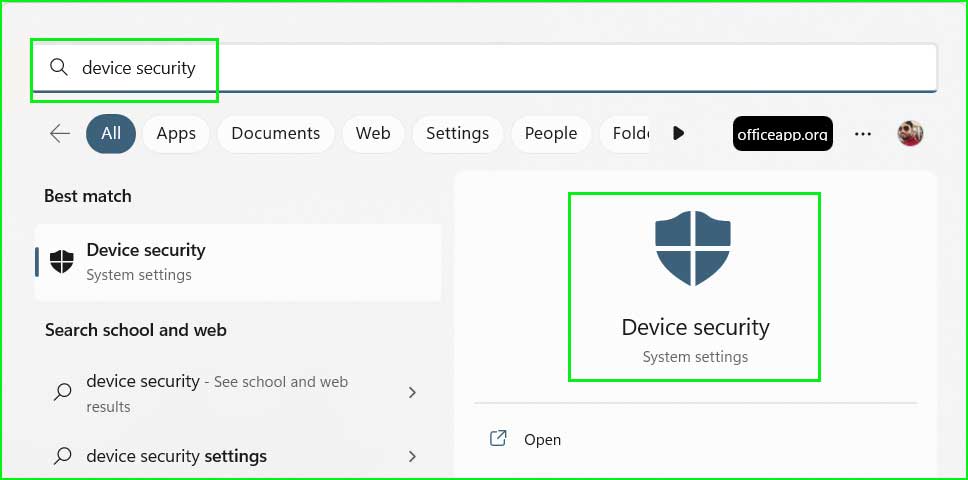Click the 'device security' search input field
Image resolution: width=968 pixels, height=480 pixels.
click(x=485, y=67)
